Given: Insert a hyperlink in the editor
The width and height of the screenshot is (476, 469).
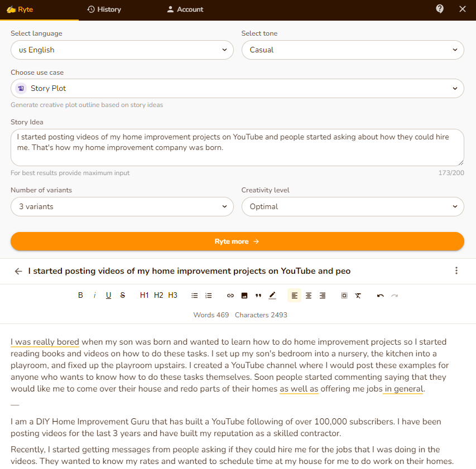Looking at the screenshot, I should tap(230, 295).
